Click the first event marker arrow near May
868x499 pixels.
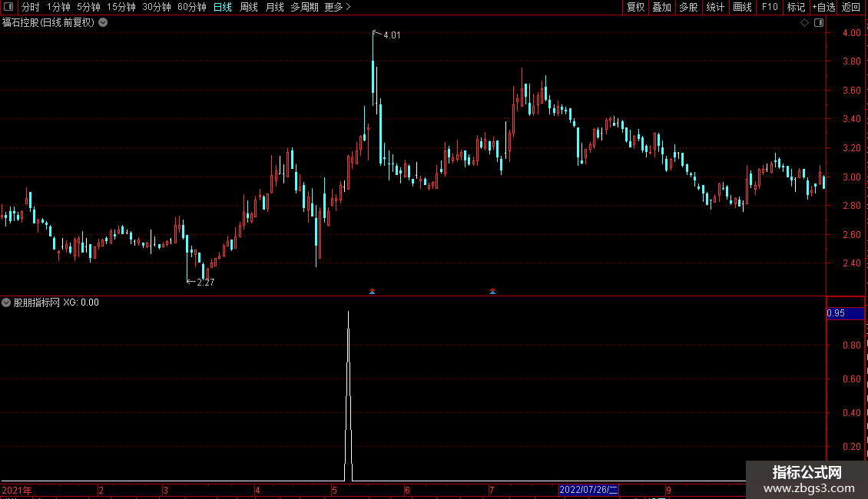click(x=372, y=291)
